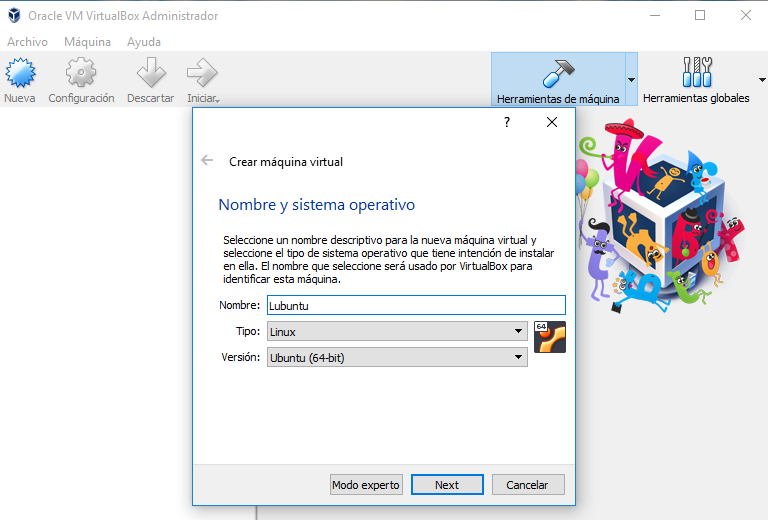Click the Iniciar green arrow icon
The image size is (768, 520).
tap(203, 74)
